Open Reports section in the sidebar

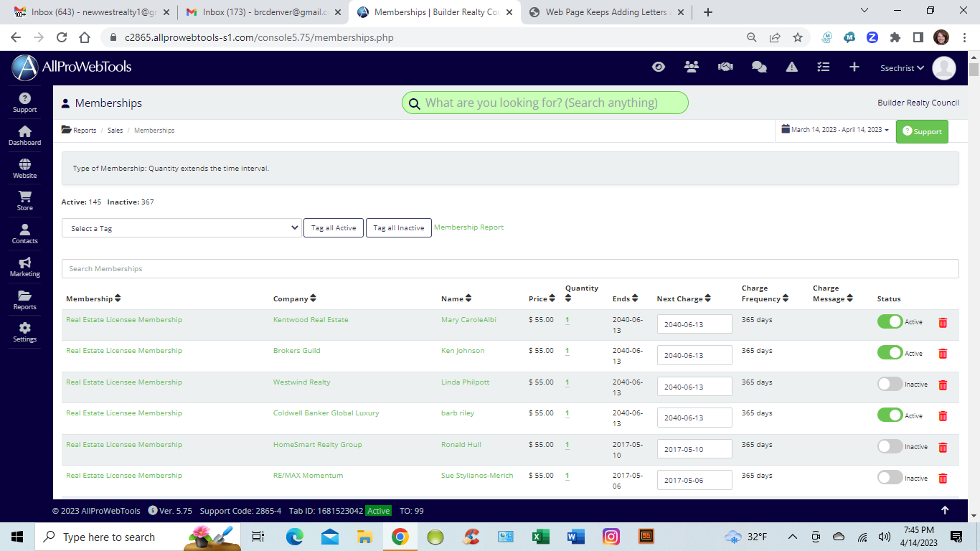(24, 300)
